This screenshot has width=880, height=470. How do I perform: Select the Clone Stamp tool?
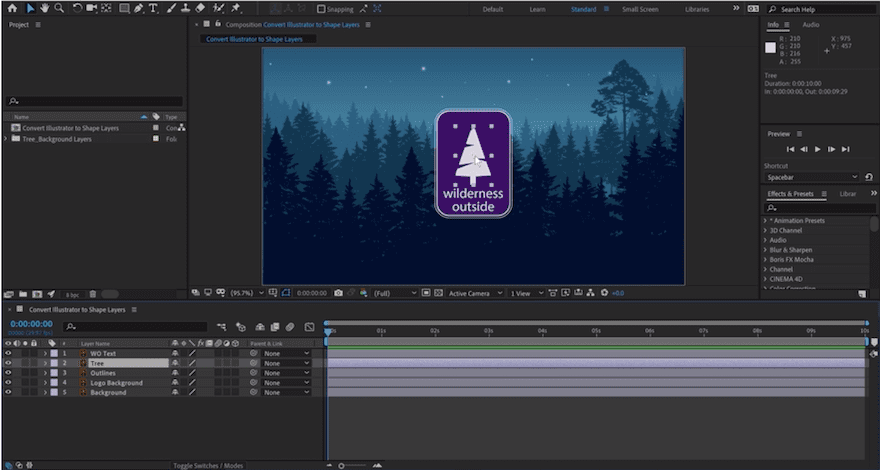[185, 8]
